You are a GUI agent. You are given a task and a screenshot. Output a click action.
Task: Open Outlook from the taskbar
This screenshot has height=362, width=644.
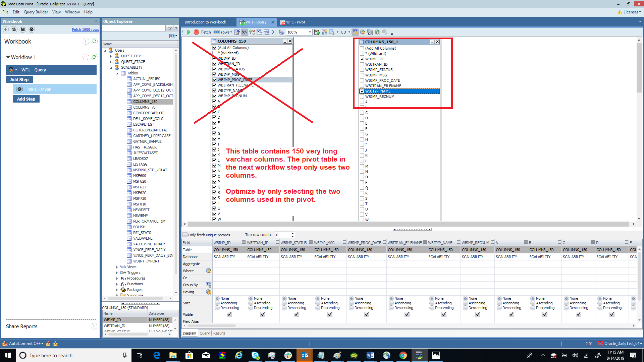click(305, 355)
